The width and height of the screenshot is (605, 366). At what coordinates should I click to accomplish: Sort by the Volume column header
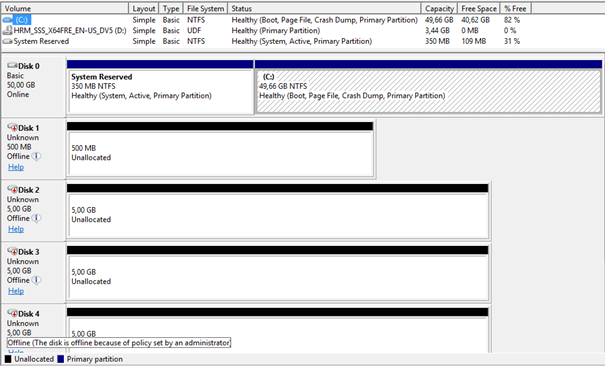pyautogui.click(x=65, y=8)
